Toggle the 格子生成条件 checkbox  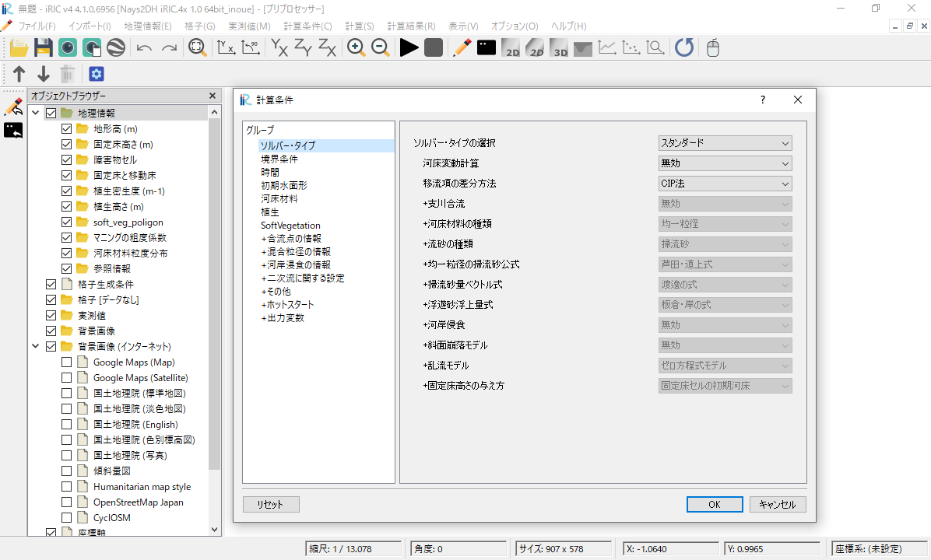(x=51, y=284)
